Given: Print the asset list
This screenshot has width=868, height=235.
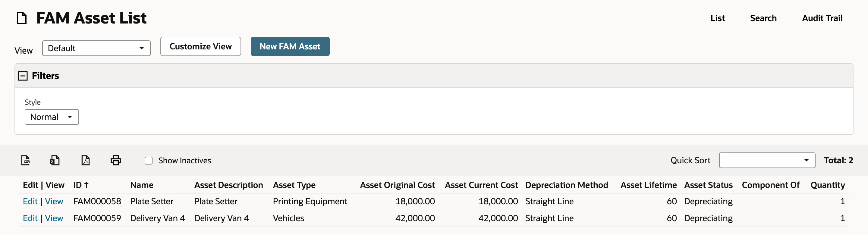Looking at the screenshot, I should (115, 160).
